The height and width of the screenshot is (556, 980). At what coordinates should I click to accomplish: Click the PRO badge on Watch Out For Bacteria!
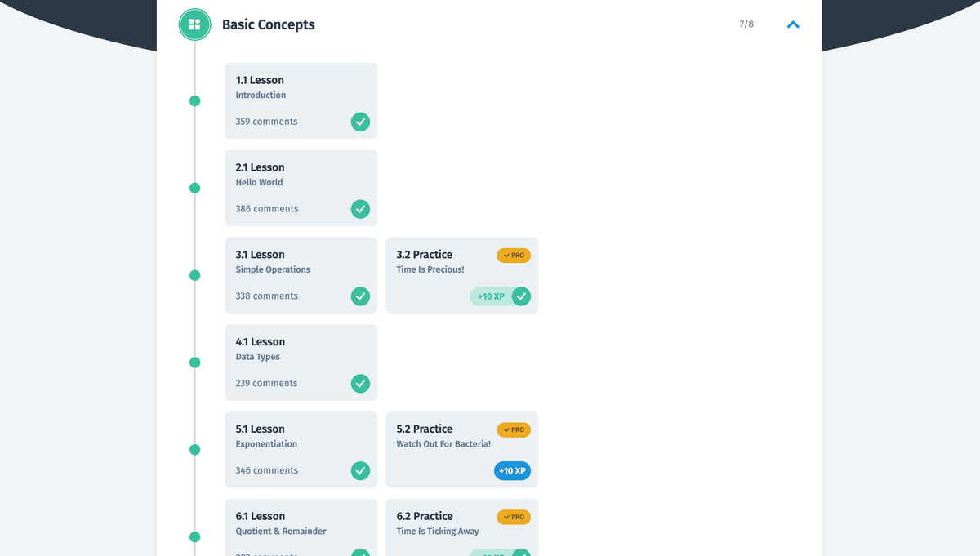click(514, 429)
